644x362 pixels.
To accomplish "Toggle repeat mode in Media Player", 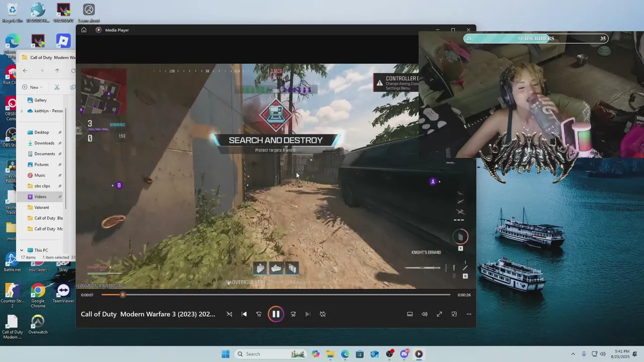I will point(323,314).
